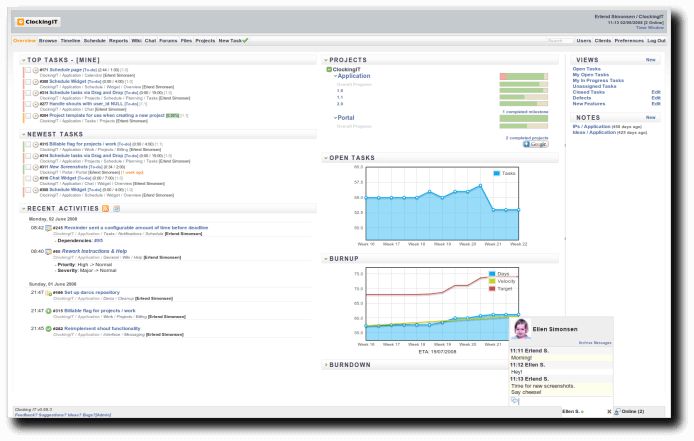Image resolution: width=694 pixels, height=441 pixels.
Task: Click activity icon beside Rework Instructions & Help
Action: point(48,251)
